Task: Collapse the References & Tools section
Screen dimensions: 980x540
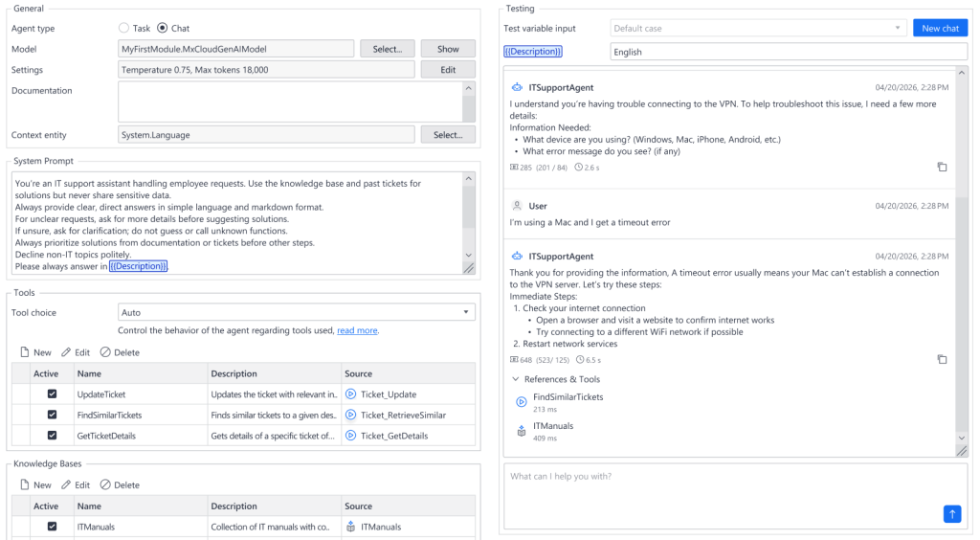Action: 515,379
